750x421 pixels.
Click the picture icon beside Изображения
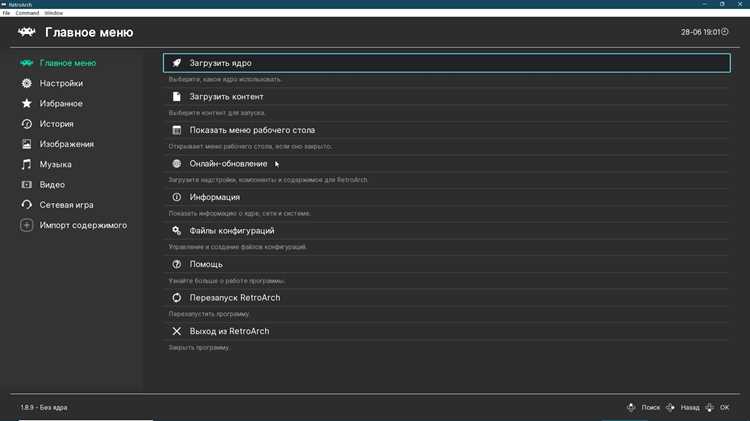tap(26, 144)
